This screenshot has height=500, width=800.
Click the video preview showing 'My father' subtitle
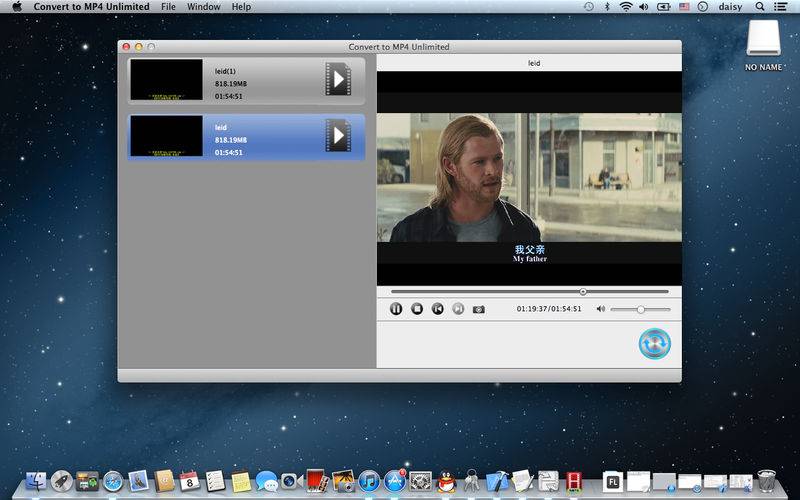tap(529, 178)
